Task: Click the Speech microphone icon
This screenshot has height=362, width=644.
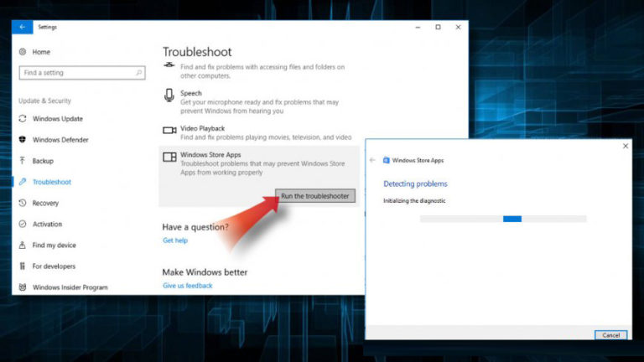Action: tap(169, 97)
